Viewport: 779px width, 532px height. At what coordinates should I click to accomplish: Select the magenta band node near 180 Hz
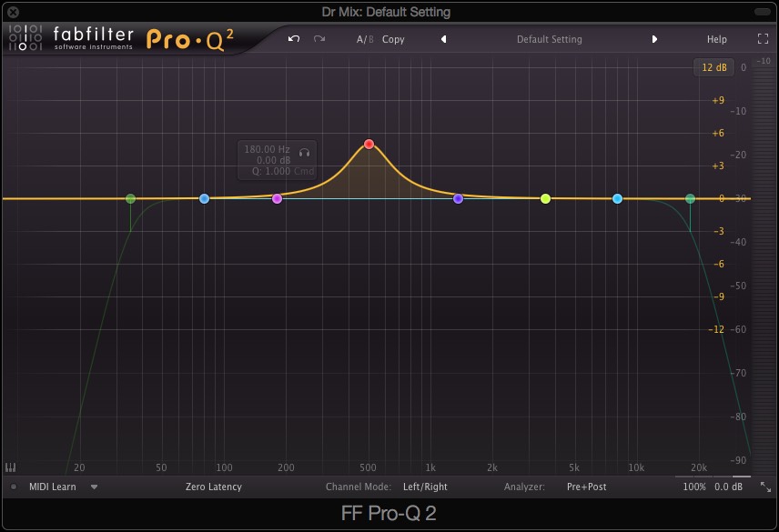278,198
